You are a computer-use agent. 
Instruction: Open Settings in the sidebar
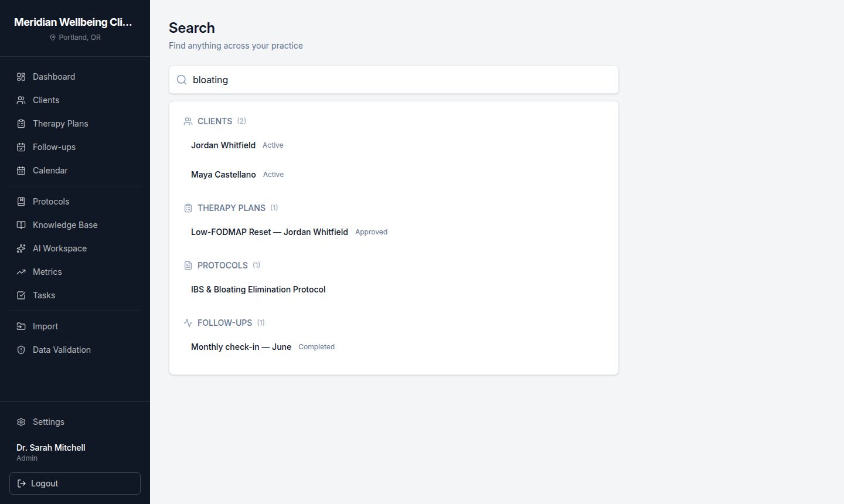[75, 422]
